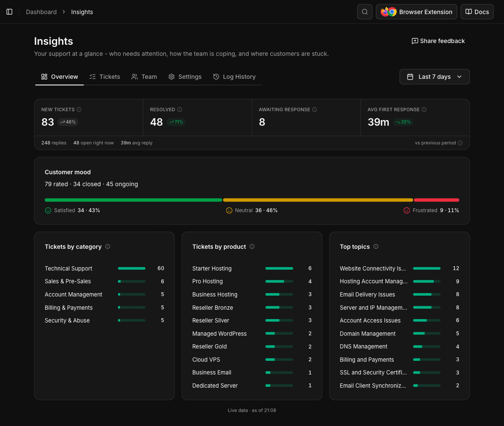
Task: Click the green Satisfied mood bar
Action: [133, 200]
